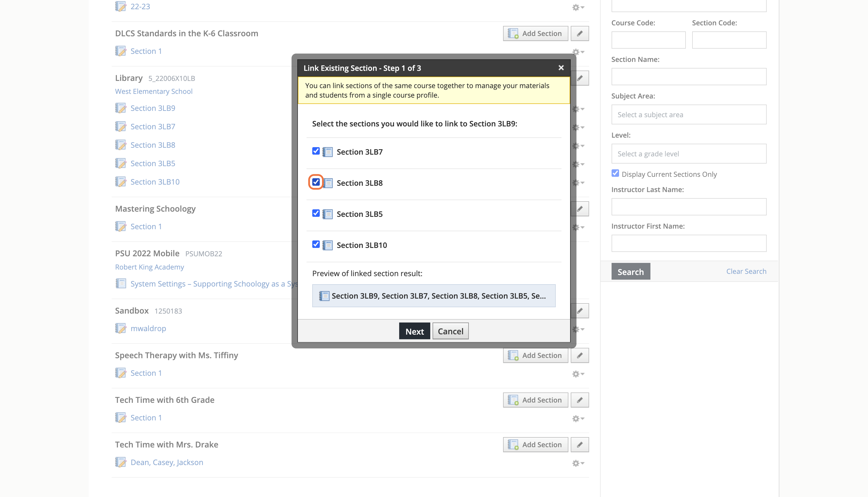Image resolution: width=868 pixels, height=497 pixels.
Task: Open gear menu for DLCS Section 1
Action: click(578, 52)
